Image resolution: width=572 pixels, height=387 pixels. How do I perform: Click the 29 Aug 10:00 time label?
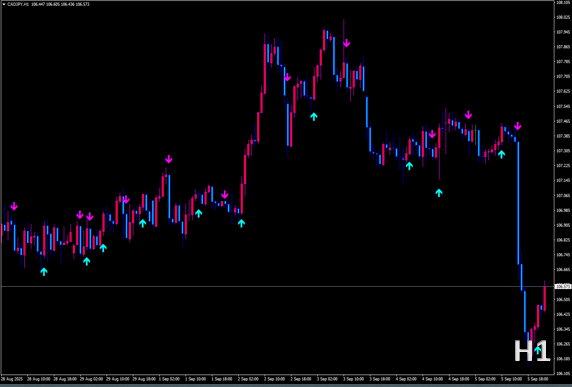(117, 379)
